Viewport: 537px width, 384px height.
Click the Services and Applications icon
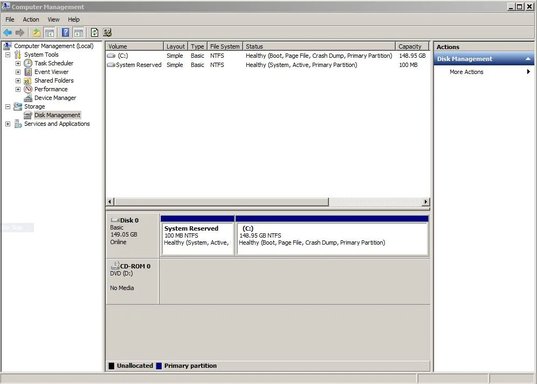(x=18, y=124)
